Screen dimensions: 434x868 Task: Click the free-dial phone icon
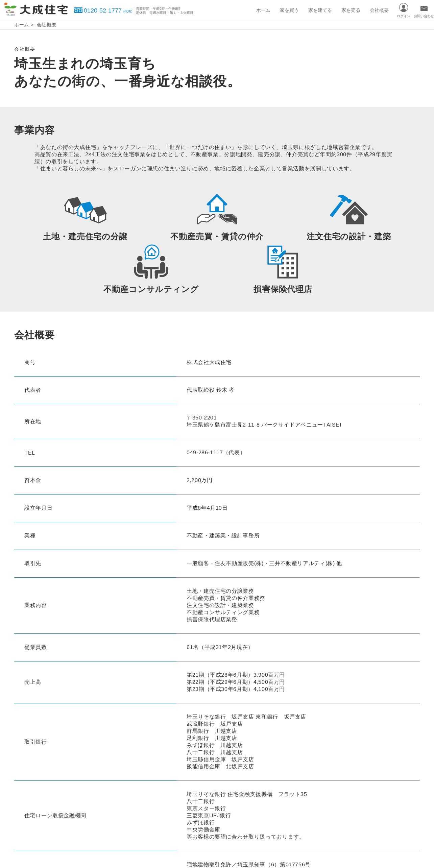pos(78,10)
